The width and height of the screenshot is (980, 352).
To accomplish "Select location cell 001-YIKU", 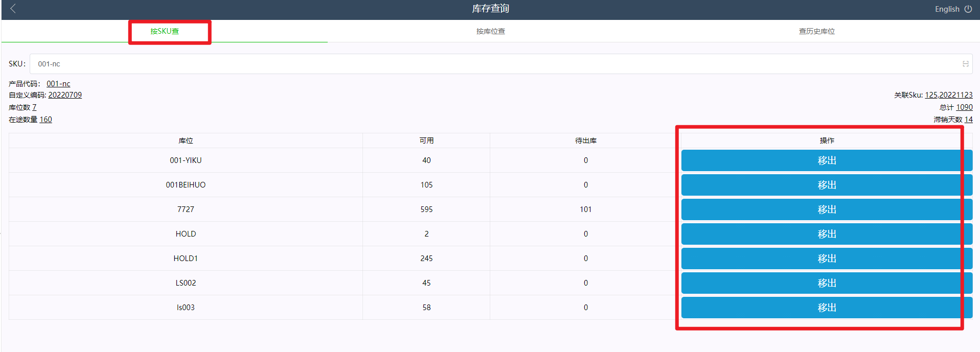I will 186,160.
